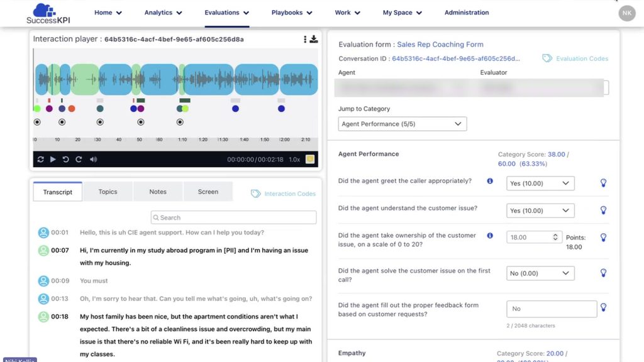The width and height of the screenshot is (644, 362).
Task: Click the ownership score stepper arrows
Action: [555, 237]
